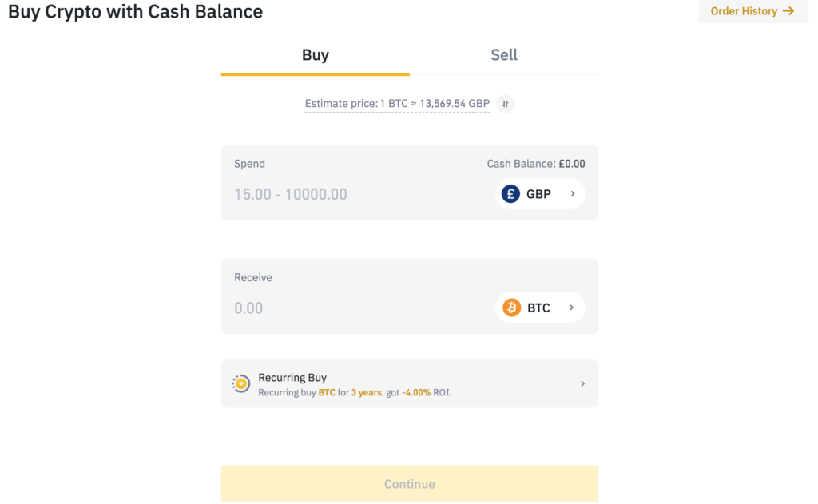Viewport: 818px width, 504px height.
Task: Switch to the Sell tab
Action: 503,54
